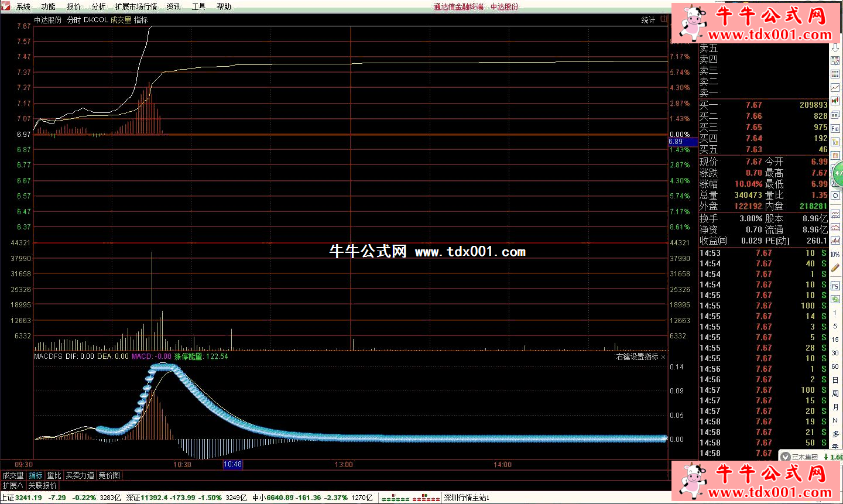Click the 10:48 time marker on axis
Screen dimensions: 843x504
click(232, 464)
